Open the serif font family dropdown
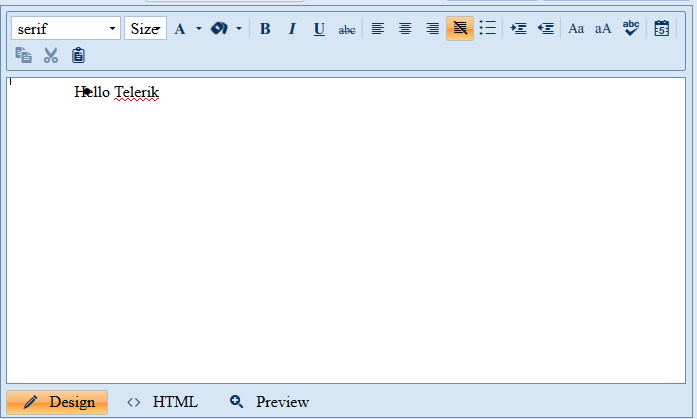This screenshot has height=419, width=697. coord(66,29)
